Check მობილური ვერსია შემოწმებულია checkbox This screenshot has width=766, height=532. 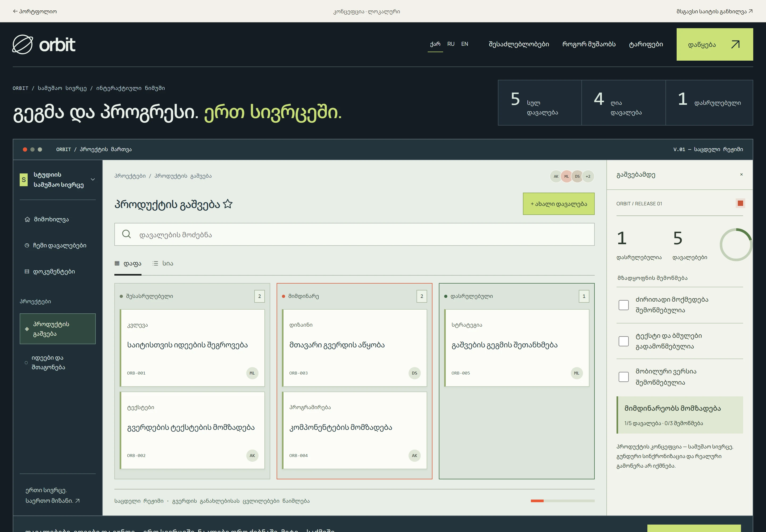(623, 377)
